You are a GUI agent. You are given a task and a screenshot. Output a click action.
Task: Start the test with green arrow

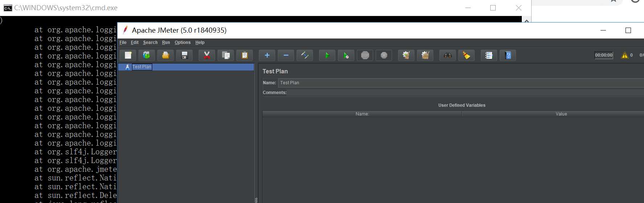[327, 55]
